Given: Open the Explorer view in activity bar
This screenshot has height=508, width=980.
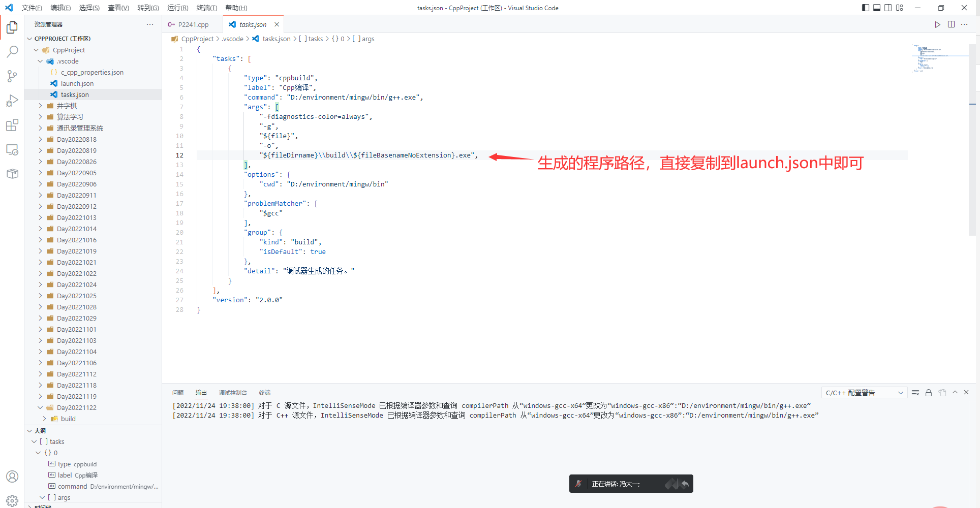Looking at the screenshot, I should [12, 27].
